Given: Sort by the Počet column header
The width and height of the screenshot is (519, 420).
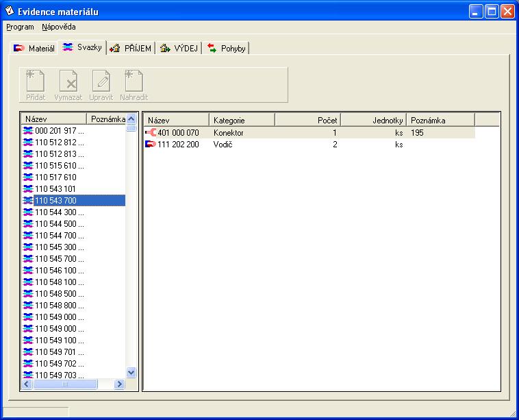Looking at the screenshot, I should 307,121.
